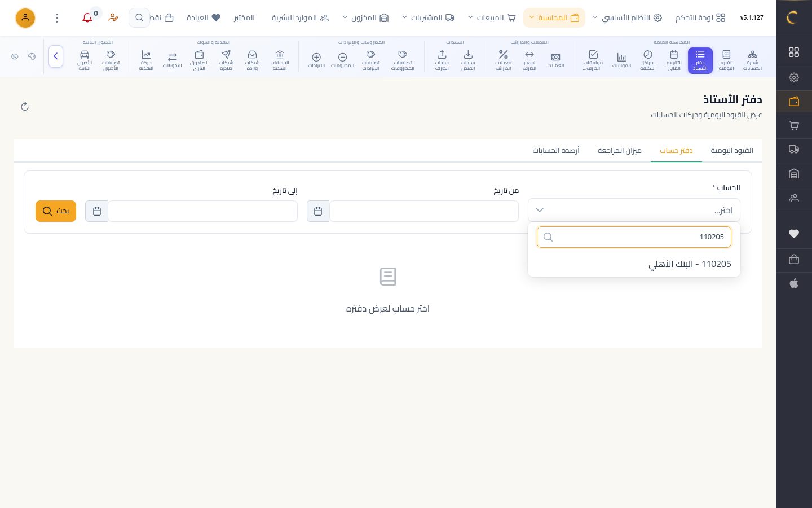Screen dimensions: 812x508
Task: Expand the المبيعات top menu
Action: 492,18
